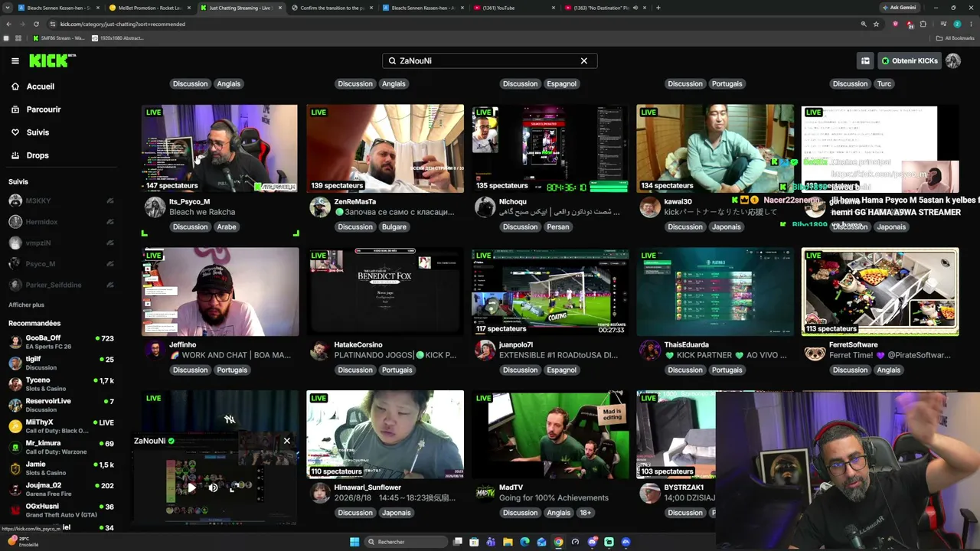Click the Nichoqu channel avatar
The image size is (980, 551).
click(x=485, y=207)
